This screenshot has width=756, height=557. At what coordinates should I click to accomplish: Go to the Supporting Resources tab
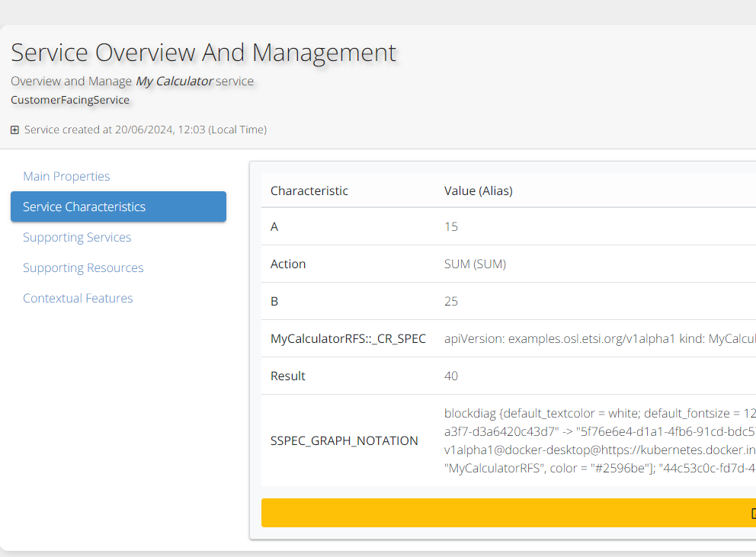click(x=83, y=267)
